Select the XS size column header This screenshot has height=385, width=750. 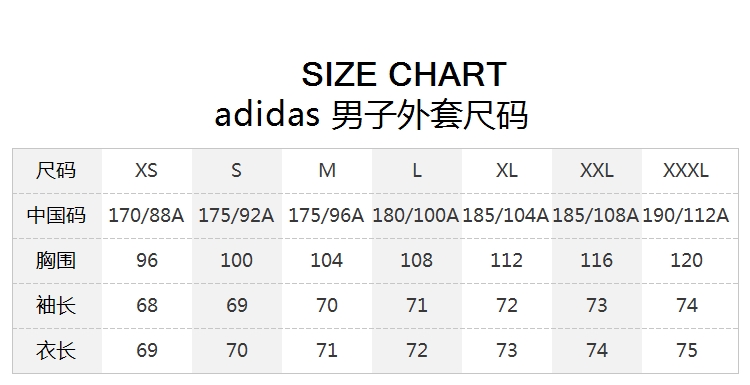coord(146,170)
